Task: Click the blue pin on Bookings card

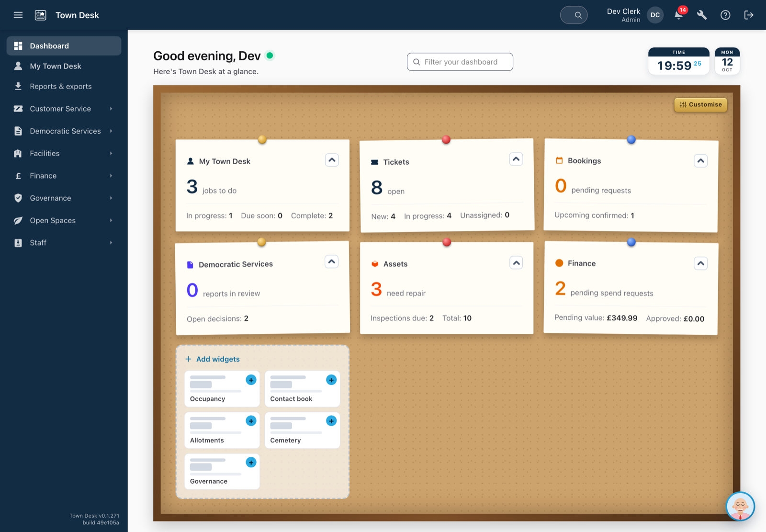Action: (x=631, y=140)
